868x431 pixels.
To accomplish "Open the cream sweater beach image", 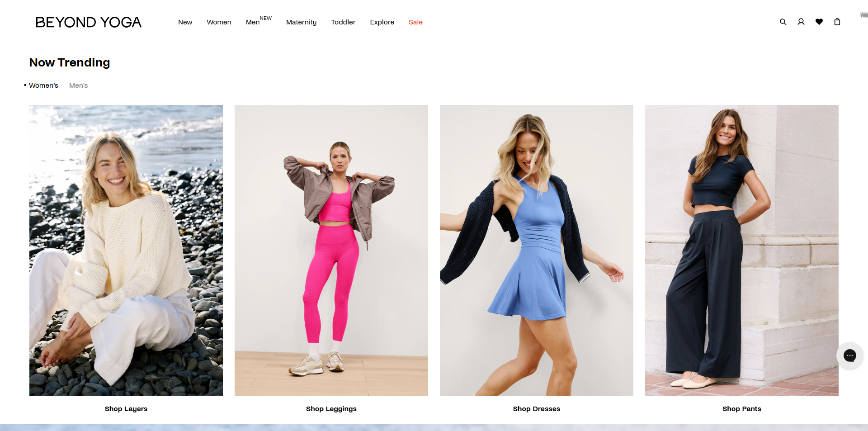I will [x=126, y=250].
